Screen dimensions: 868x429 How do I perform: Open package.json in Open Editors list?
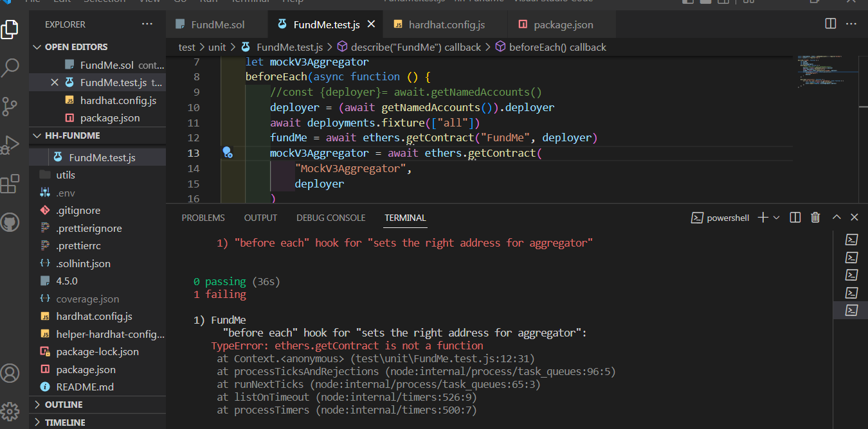click(97, 118)
